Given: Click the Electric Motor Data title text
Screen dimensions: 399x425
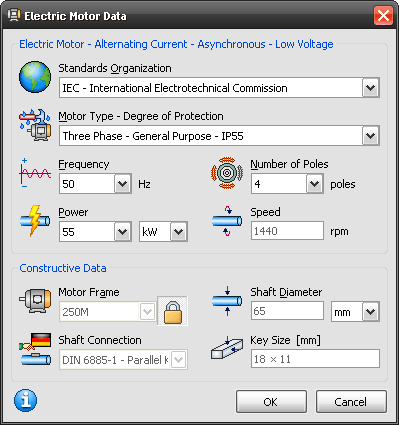Looking at the screenshot, I should tap(76, 16).
